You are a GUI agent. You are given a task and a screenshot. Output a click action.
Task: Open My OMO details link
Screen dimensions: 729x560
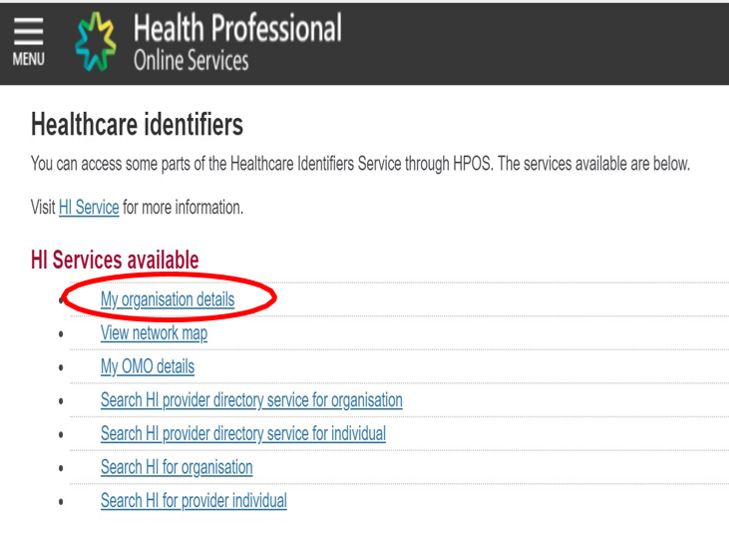147,367
